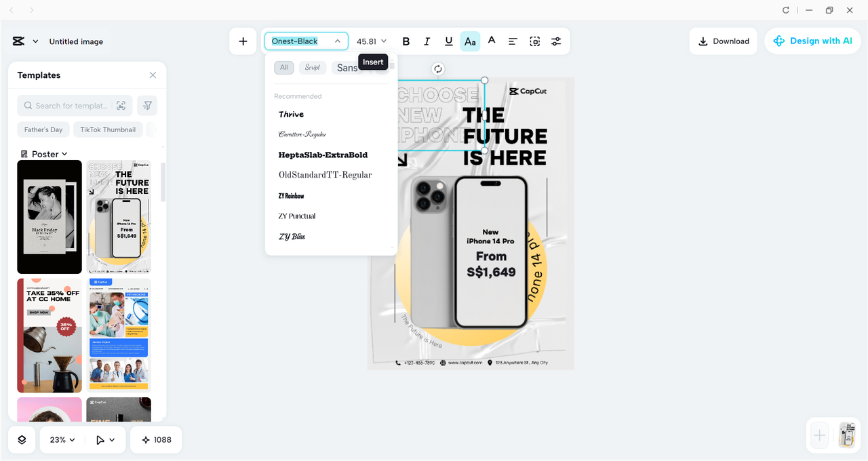Open the text color picker
This screenshot has width=868, height=461.
[492, 41]
